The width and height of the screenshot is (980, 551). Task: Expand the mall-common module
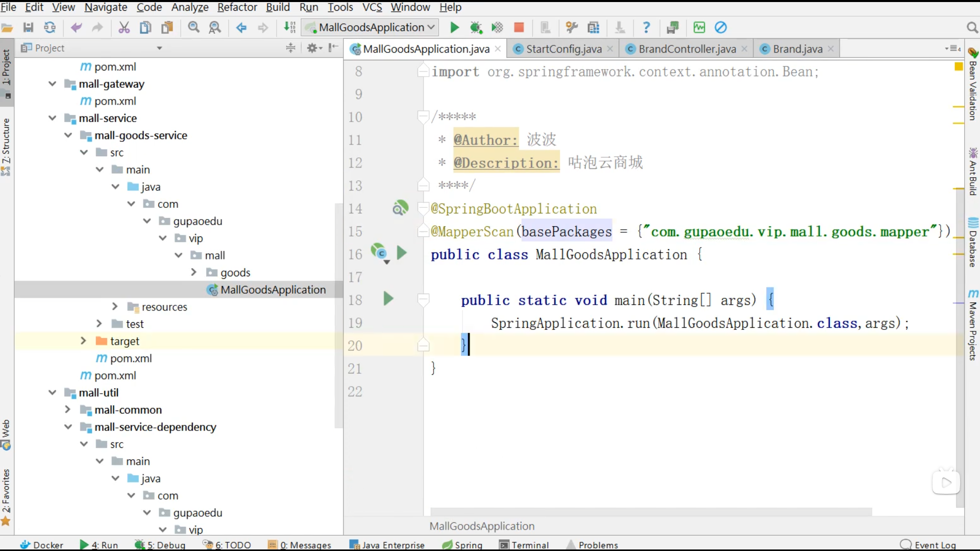[67, 410]
